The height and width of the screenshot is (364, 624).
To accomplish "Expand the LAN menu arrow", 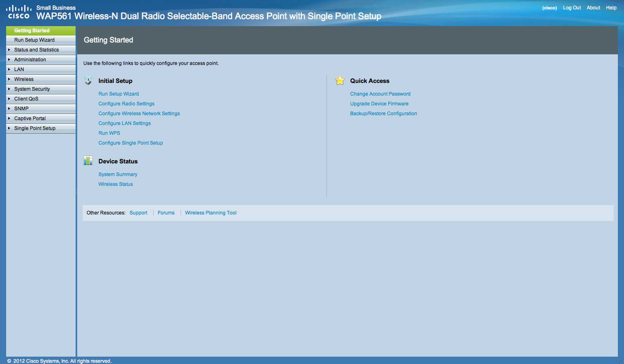I will 9,69.
